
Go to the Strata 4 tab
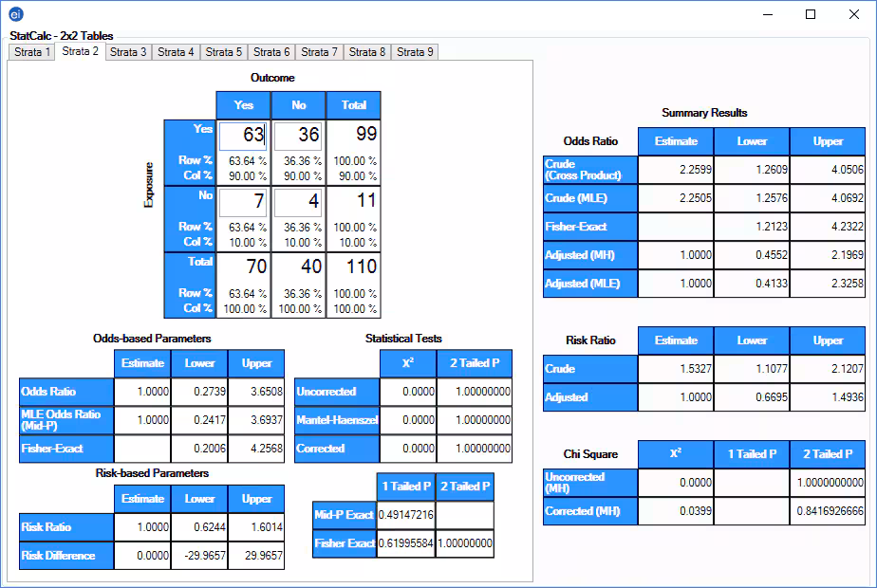[x=176, y=52]
